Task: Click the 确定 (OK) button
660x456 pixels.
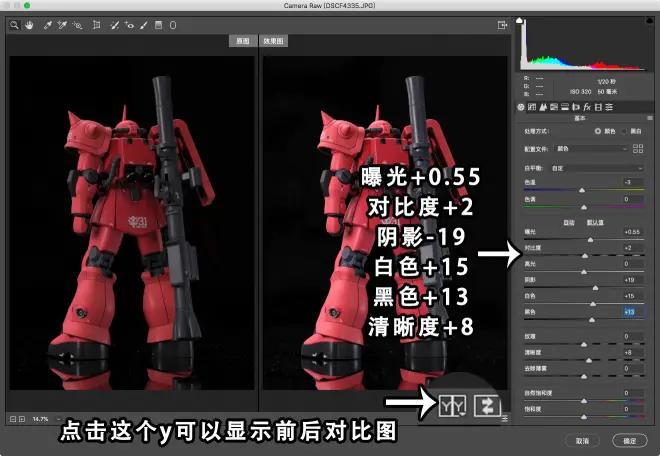Action: point(630,441)
